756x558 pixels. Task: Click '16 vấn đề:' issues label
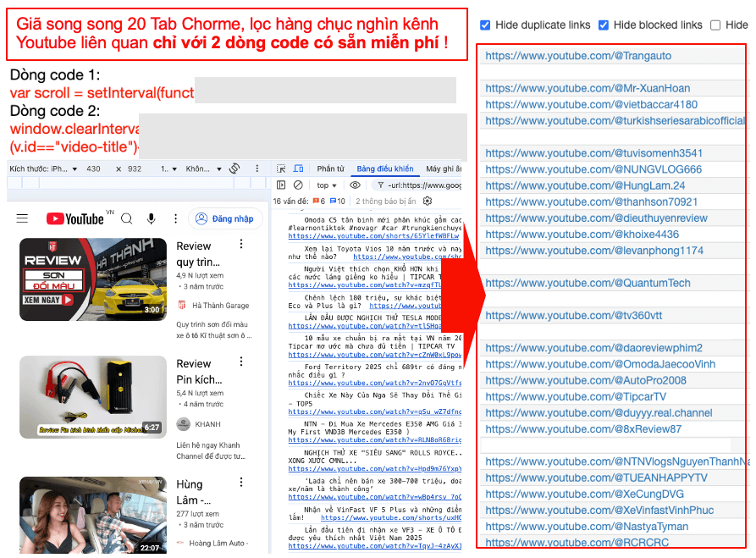(x=290, y=201)
